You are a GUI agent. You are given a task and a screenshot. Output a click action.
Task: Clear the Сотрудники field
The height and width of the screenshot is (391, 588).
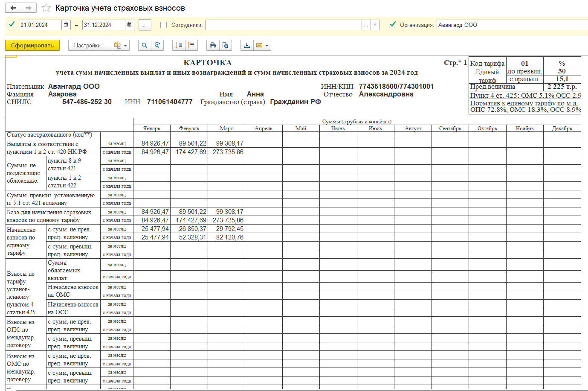(x=375, y=25)
